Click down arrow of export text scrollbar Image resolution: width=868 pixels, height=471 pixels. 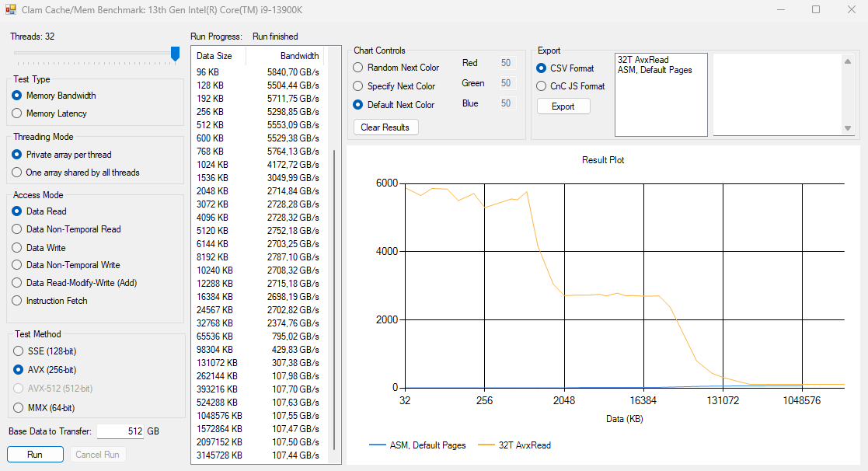[x=848, y=128]
